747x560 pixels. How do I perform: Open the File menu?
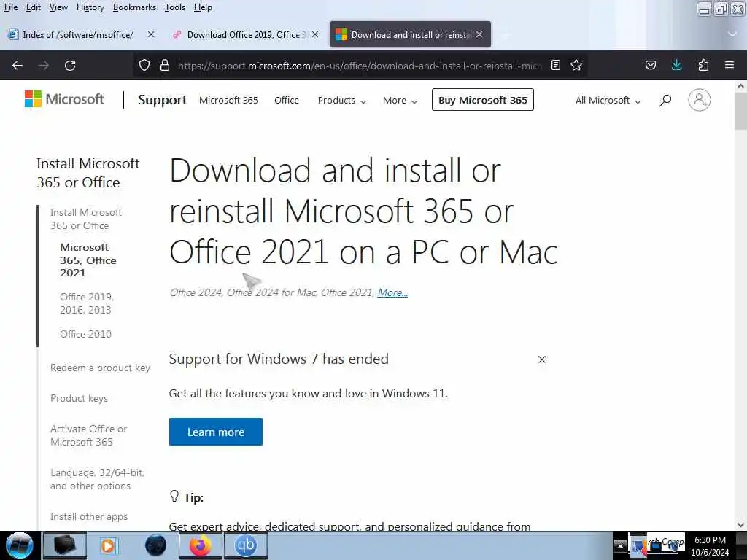[x=10, y=7]
